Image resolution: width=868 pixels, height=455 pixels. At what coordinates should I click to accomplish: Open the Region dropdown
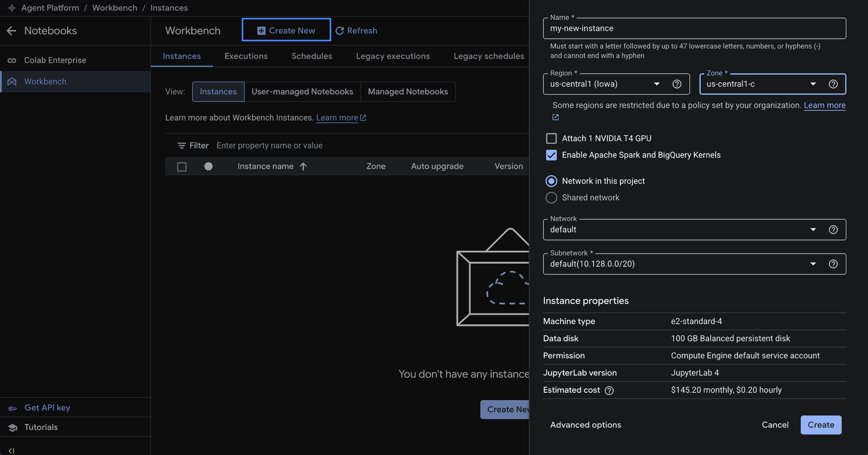(616, 84)
